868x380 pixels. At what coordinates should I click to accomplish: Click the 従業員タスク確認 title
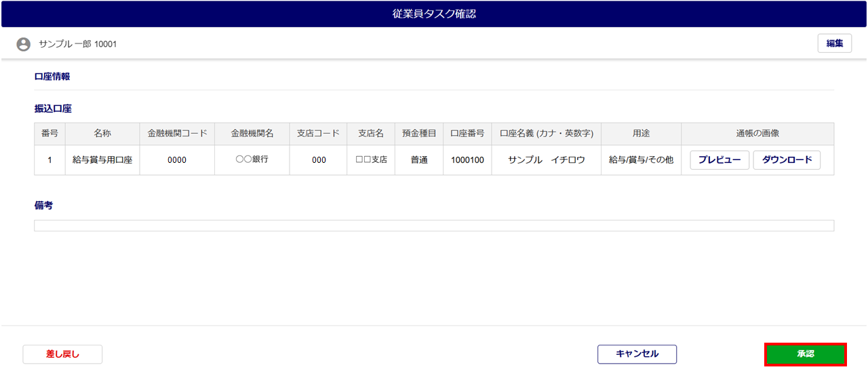(x=434, y=14)
